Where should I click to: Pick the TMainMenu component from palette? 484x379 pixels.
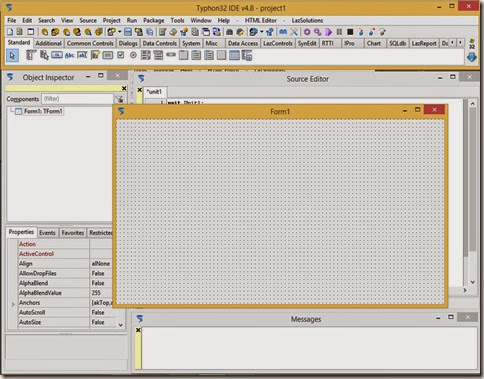31,55
